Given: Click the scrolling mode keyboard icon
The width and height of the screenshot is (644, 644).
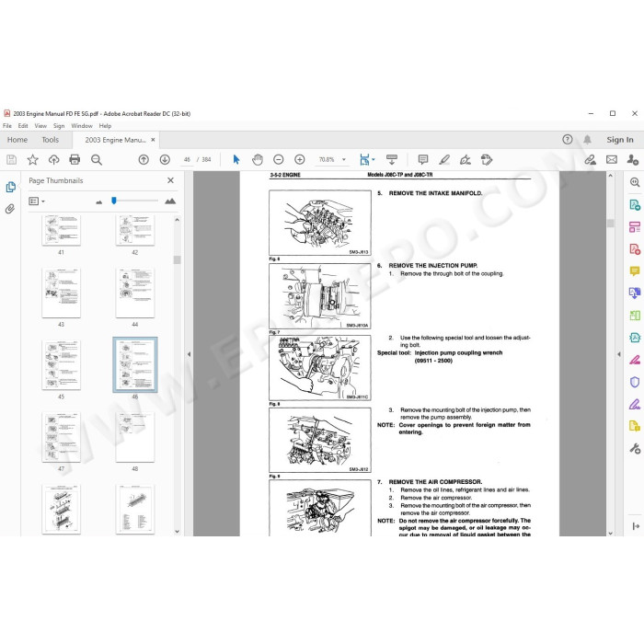Looking at the screenshot, I should tap(392, 159).
